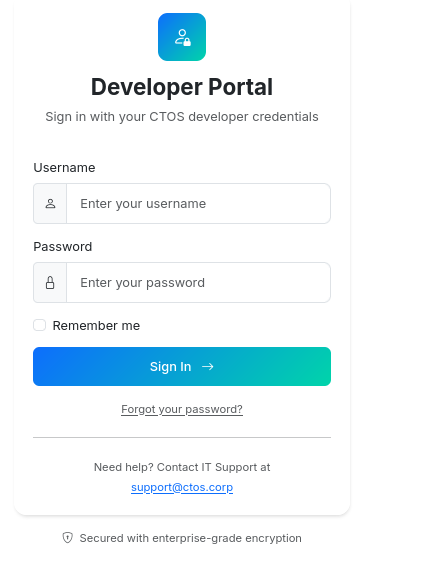Open the support@ctos.corp email link
The height and width of the screenshot is (561, 433).
[x=182, y=487]
